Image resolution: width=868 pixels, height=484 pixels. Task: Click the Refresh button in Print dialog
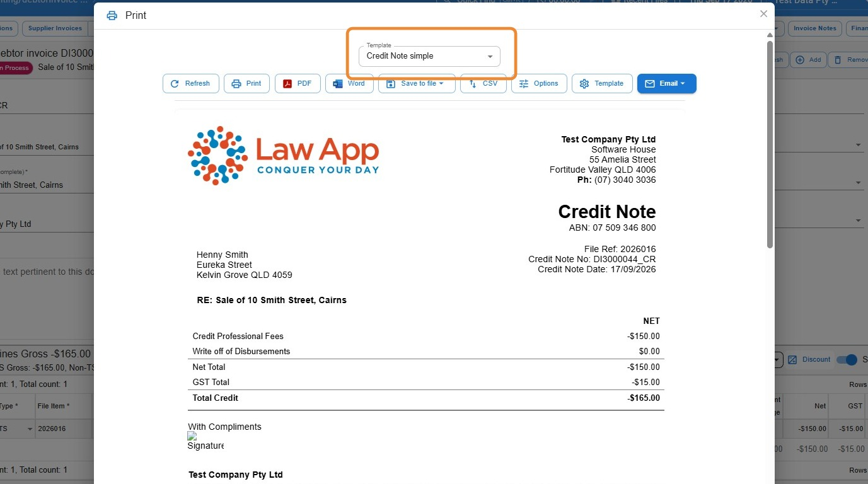pyautogui.click(x=191, y=83)
